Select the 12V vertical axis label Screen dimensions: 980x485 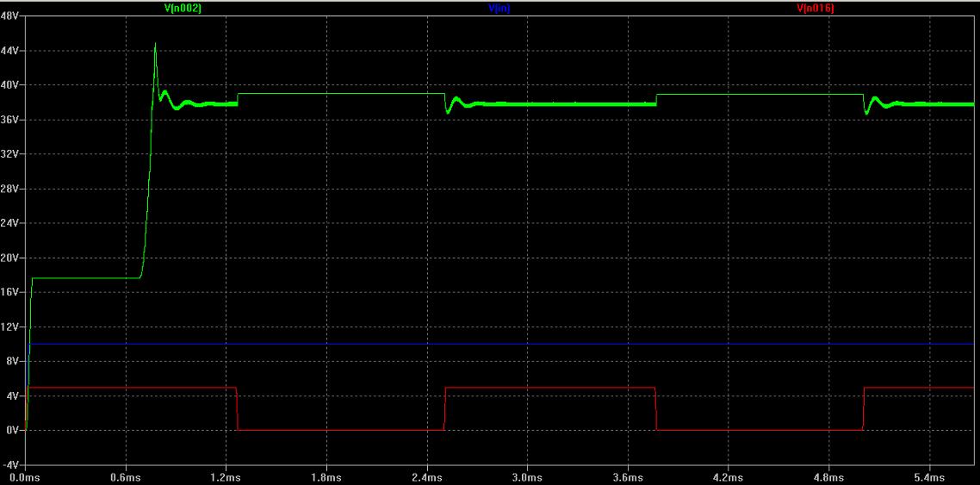(10, 326)
